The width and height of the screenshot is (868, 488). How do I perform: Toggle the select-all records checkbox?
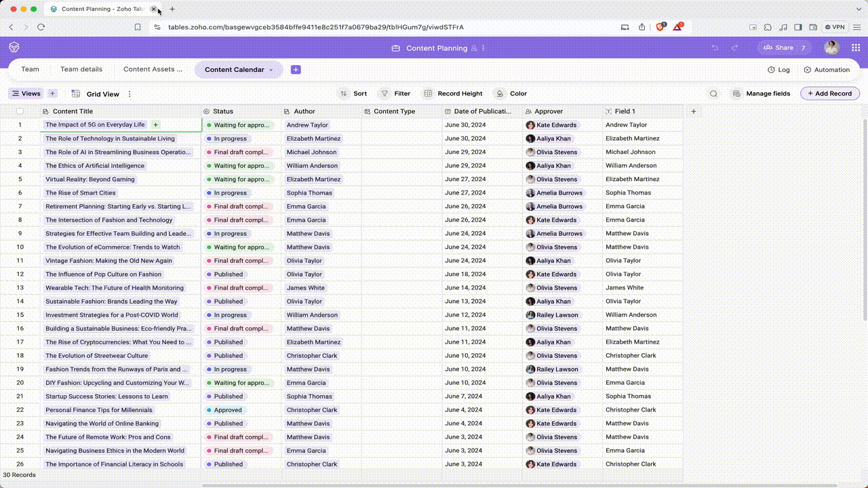pos(20,111)
